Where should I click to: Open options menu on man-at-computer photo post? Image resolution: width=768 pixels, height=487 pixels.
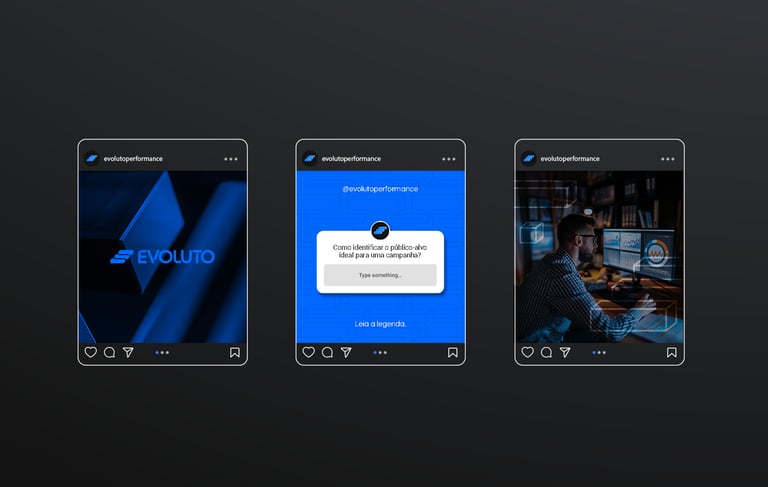pyautogui.click(x=668, y=159)
